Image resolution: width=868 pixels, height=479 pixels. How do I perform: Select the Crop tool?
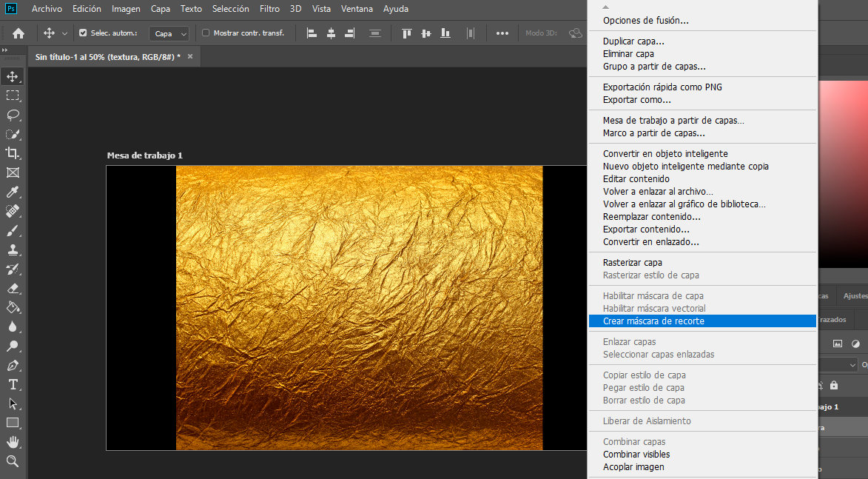pyautogui.click(x=13, y=153)
